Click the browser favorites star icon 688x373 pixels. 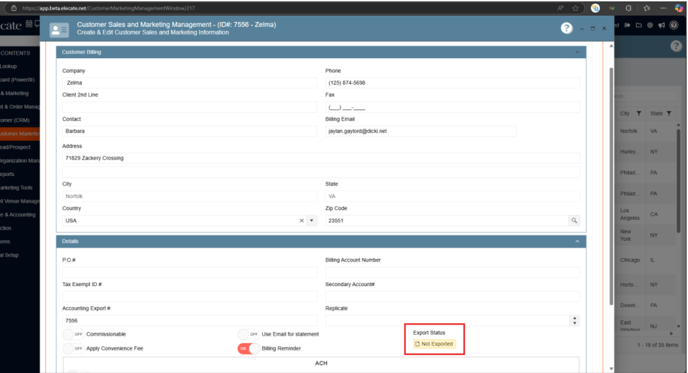coord(575,8)
